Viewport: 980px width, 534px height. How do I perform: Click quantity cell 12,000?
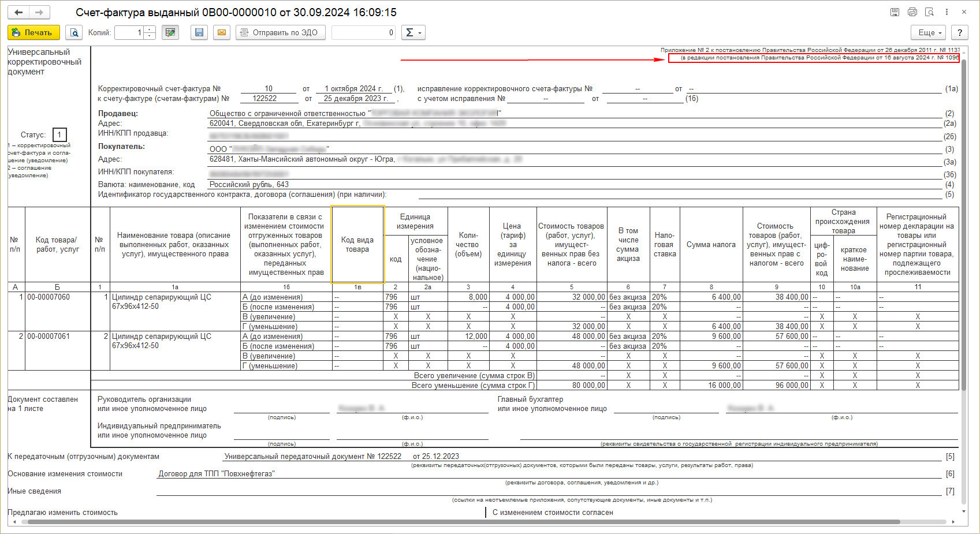pos(468,337)
